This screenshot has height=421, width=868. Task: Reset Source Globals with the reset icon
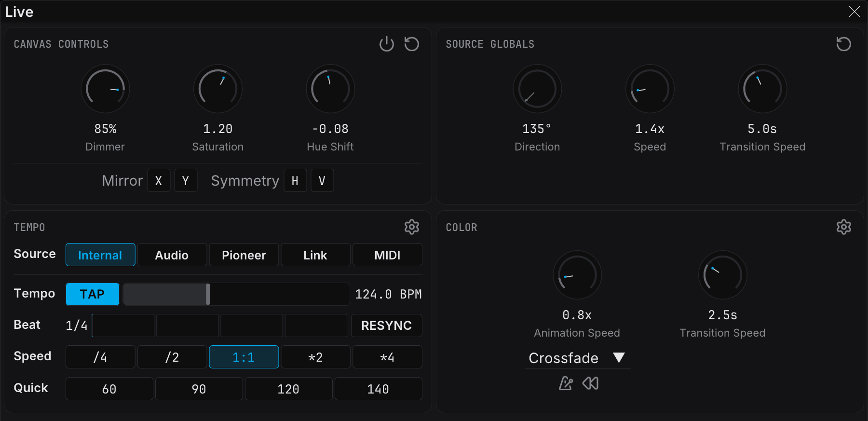[843, 44]
